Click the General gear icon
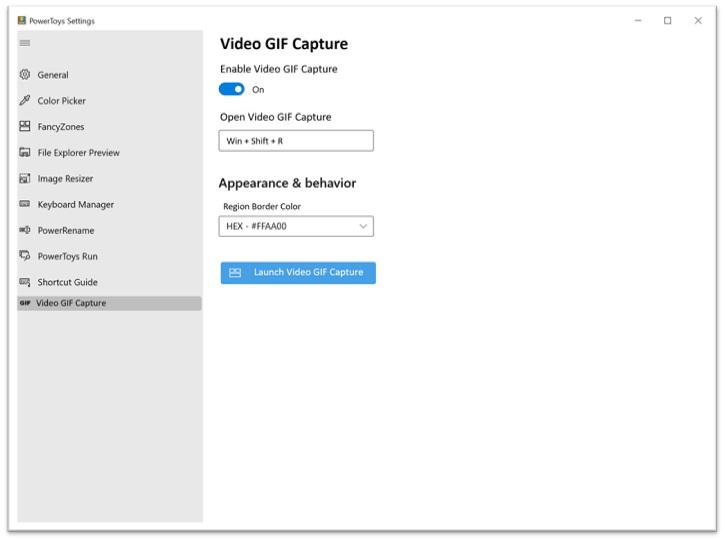The image size is (725, 541). tap(25, 74)
